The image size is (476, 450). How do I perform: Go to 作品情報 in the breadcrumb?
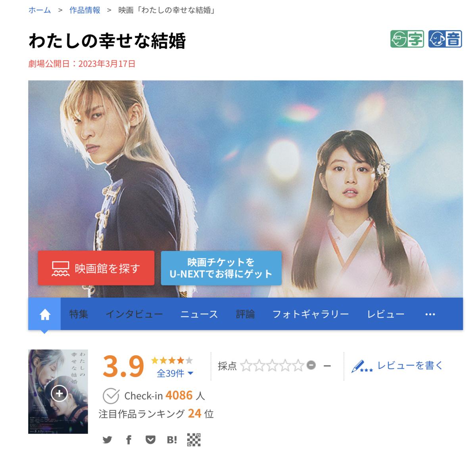point(85,10)
